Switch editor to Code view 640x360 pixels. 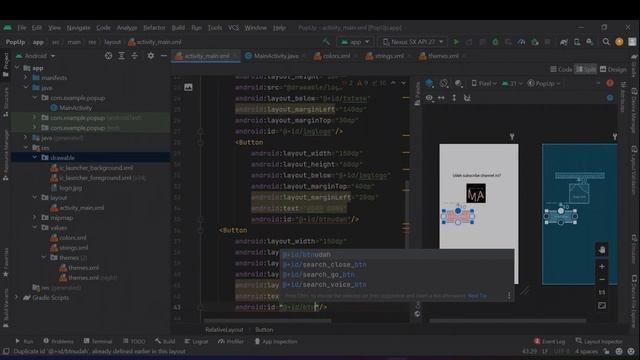click(561, 69)
